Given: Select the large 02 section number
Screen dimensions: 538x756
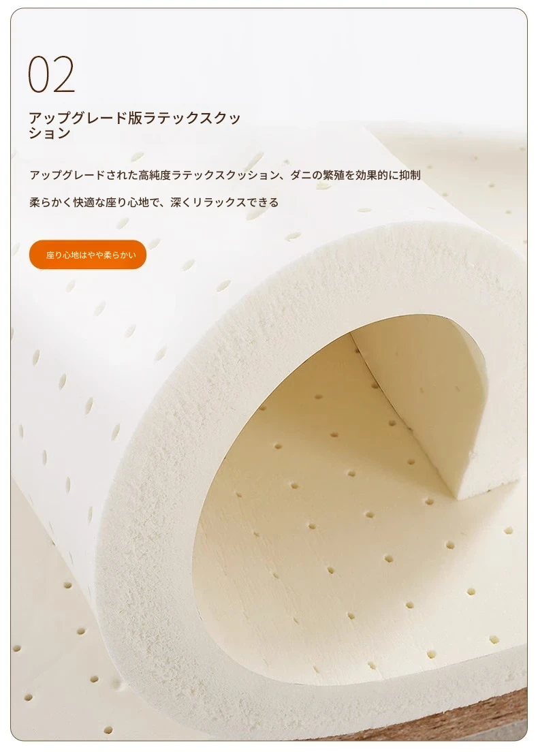Looking at the screenshot, I should tap(52, 74).
